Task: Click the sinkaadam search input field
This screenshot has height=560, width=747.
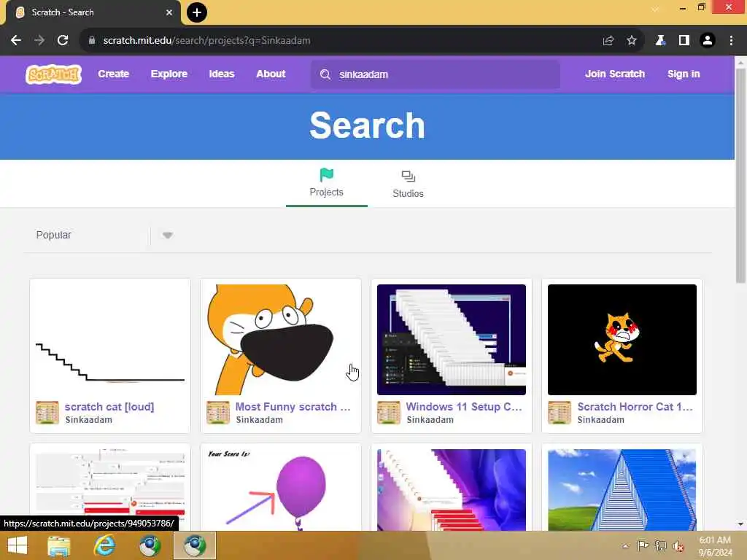Action: 436,74
